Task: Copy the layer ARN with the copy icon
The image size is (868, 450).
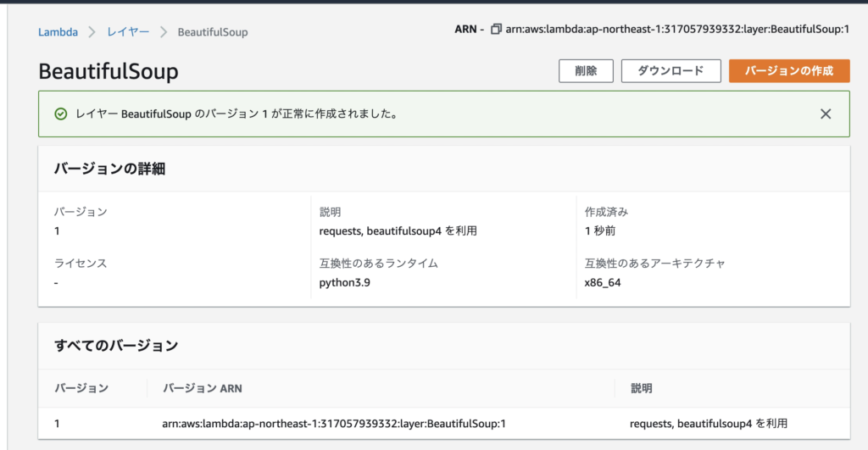Action: (496, 29)
